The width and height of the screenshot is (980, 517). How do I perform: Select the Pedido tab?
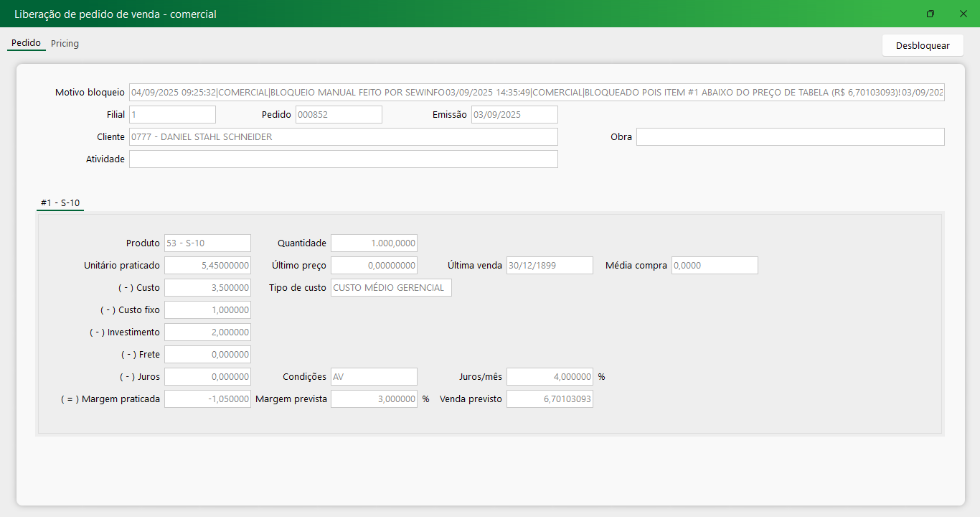(x=26, y=43)
